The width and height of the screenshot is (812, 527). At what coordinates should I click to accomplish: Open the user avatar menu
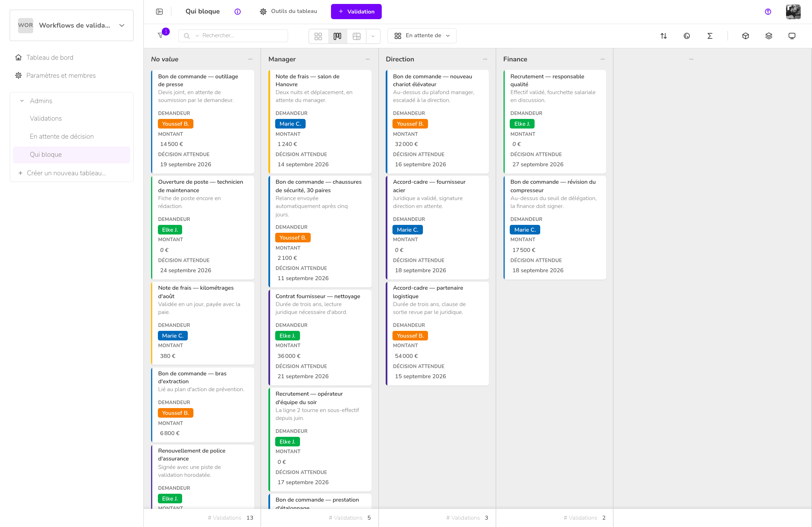tap(793, 12)
